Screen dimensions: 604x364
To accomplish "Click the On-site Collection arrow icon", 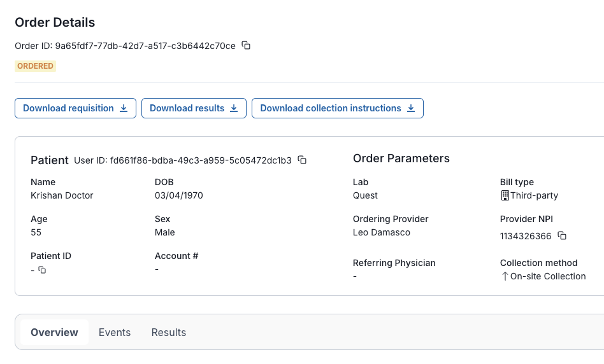I will pos(505,276).
